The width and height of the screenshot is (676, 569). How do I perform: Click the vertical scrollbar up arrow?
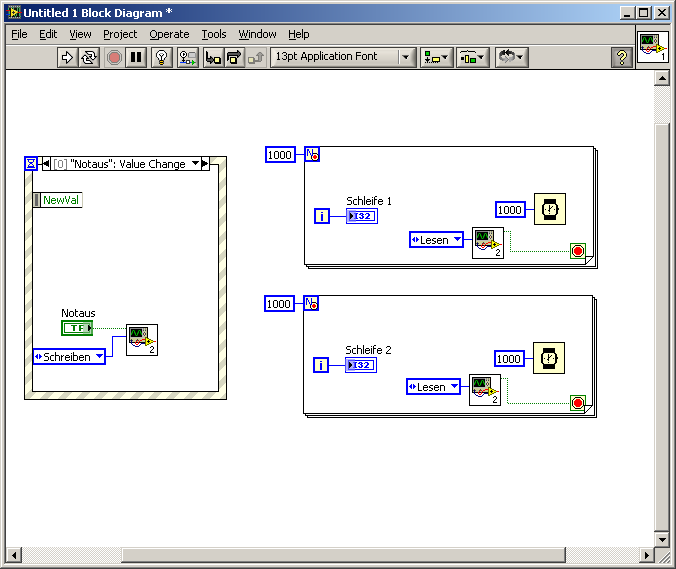click(x=662, y=78)
